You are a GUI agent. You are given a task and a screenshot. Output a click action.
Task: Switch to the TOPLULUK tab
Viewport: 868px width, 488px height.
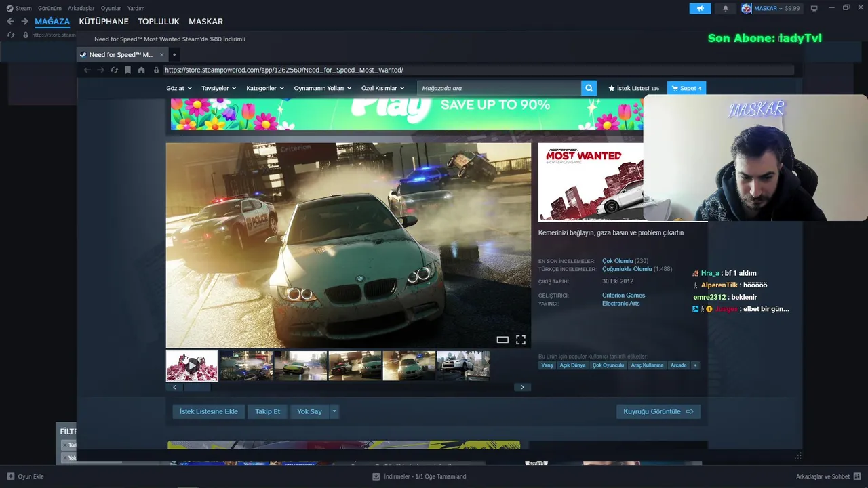[x=159, y=22]
